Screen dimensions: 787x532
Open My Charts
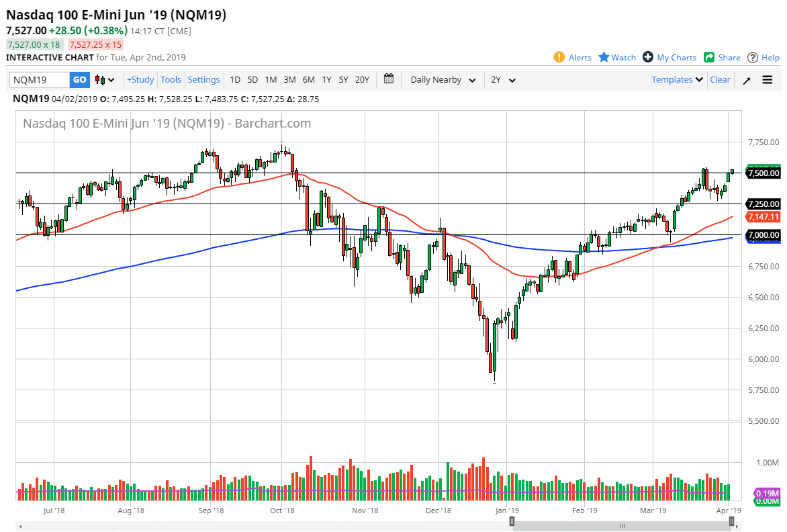pyautogui.click(x=669, y=57)
